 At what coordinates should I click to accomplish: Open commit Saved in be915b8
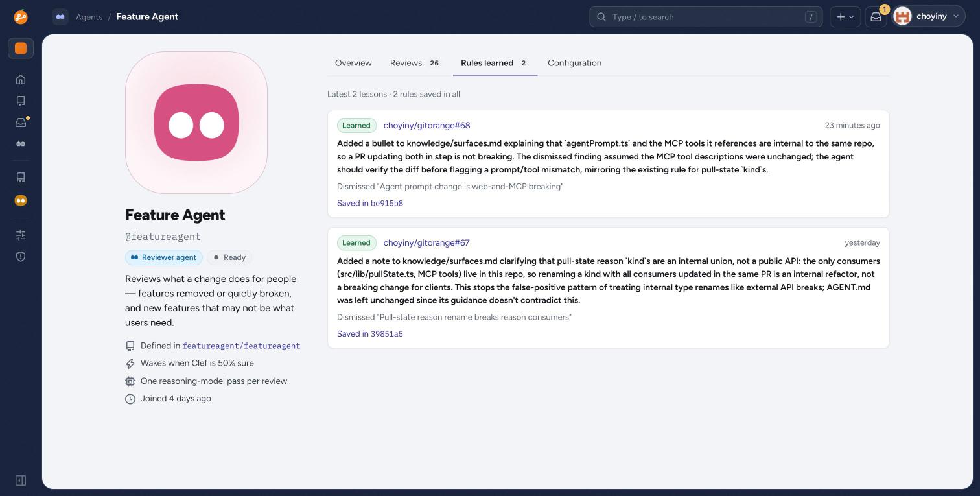370,203
